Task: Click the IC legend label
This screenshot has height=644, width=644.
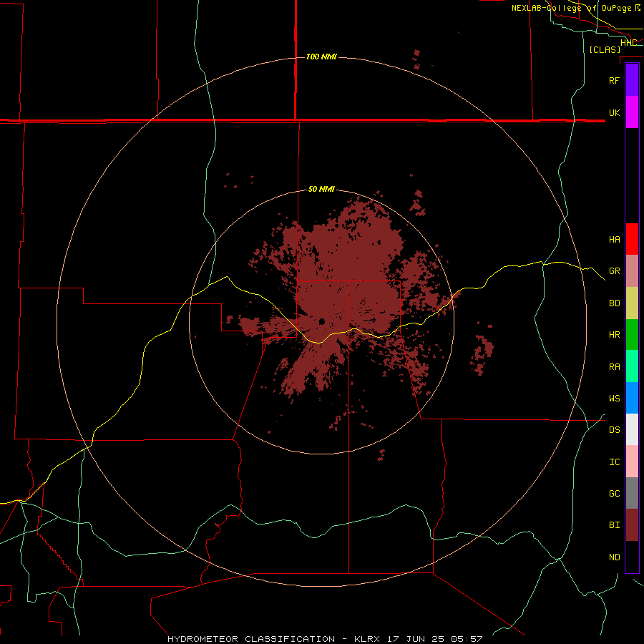Action: coord(614,462)
